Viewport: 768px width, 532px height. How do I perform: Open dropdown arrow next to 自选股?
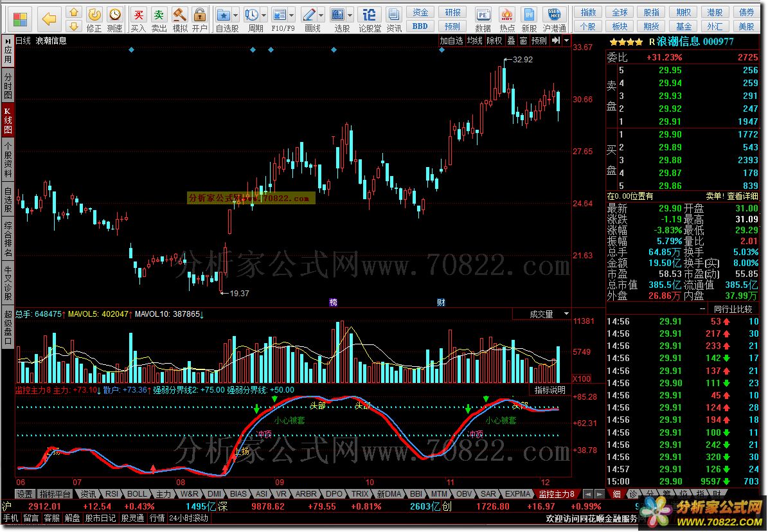point(236,15)
